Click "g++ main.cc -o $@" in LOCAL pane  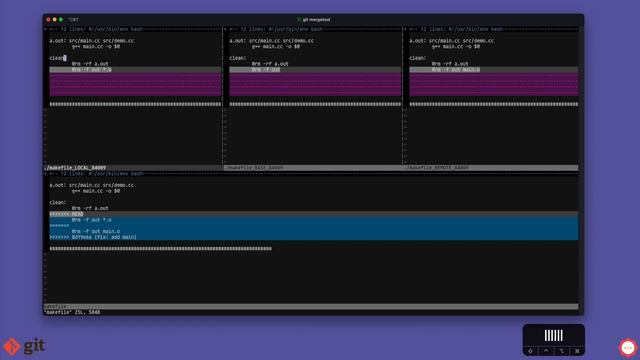96,47
